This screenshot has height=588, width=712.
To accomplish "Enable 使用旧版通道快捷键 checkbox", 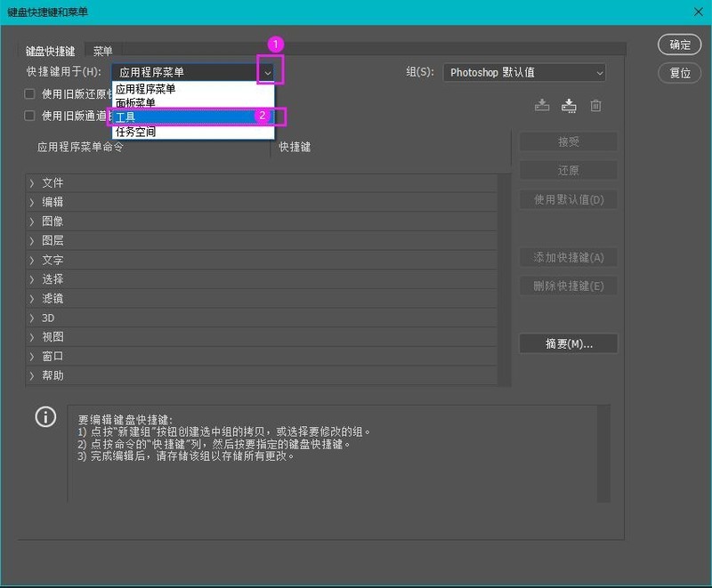I will 31,116.
